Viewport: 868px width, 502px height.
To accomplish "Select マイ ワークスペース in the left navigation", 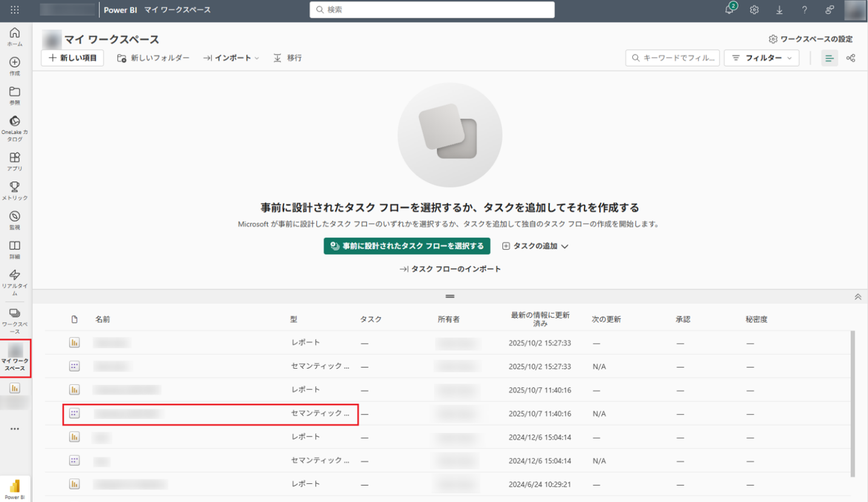I will [14, 358].
